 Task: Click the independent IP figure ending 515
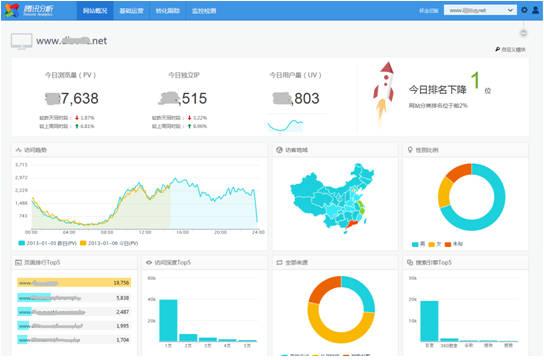tap(183, 98)
